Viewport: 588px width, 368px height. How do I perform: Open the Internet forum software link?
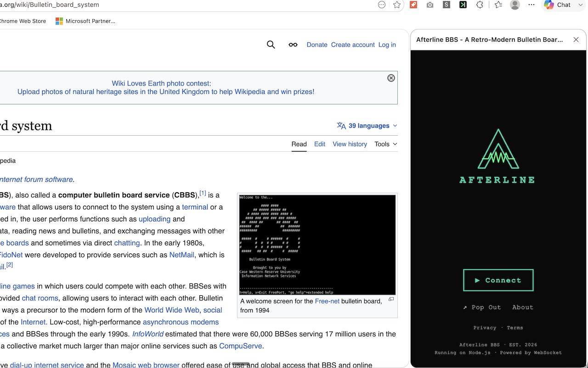pyautogui.click(x=36, y=179)
